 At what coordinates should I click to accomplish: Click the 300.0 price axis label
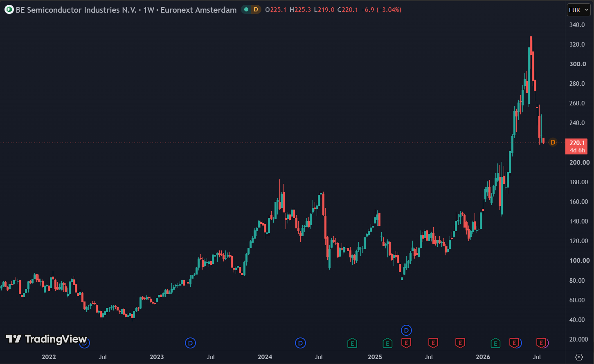[578, 64]
